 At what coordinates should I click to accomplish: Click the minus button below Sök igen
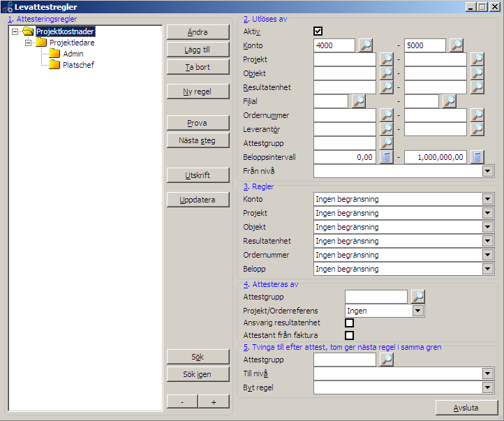182,401
